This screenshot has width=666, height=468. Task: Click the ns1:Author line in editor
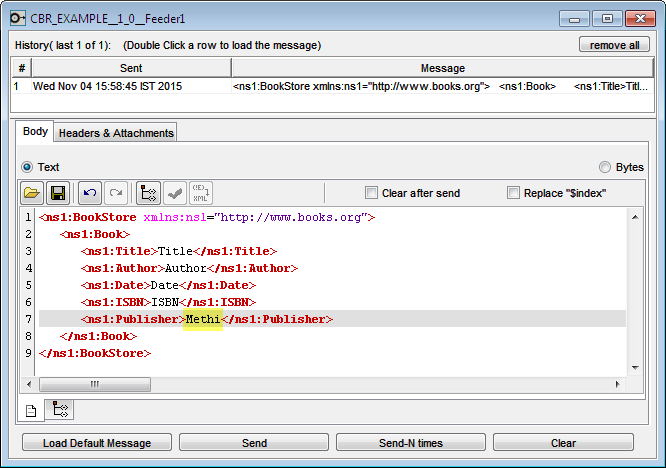click(189, 268)
